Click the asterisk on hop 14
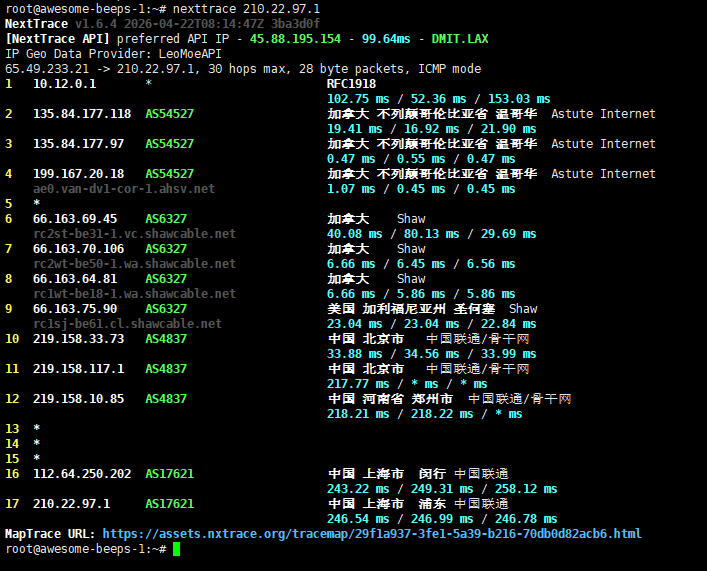The image size is (707, 571). tap(37, 443)
